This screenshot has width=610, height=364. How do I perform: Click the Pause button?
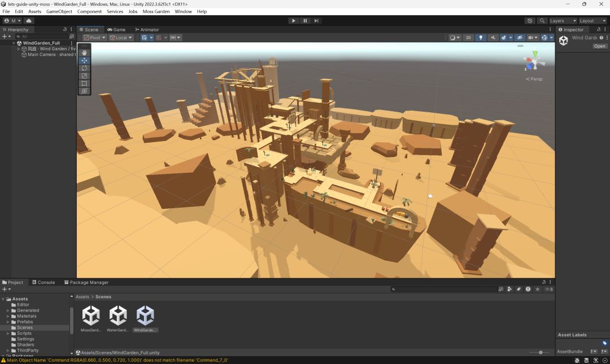click(x=305, y=21)
